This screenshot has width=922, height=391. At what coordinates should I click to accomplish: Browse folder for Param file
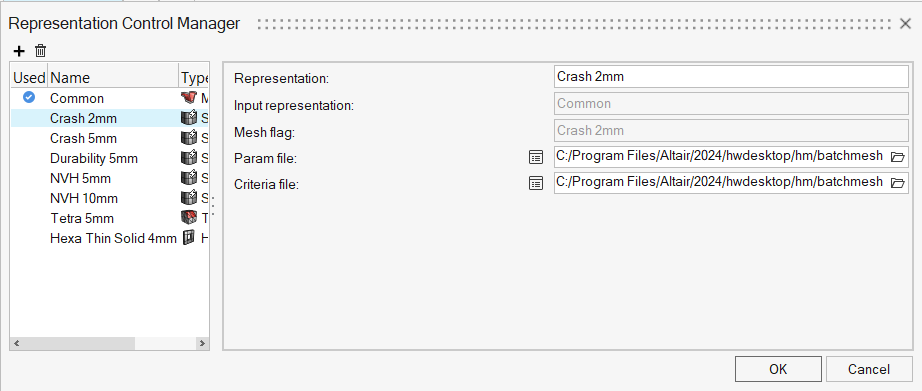tap(897, 157)
